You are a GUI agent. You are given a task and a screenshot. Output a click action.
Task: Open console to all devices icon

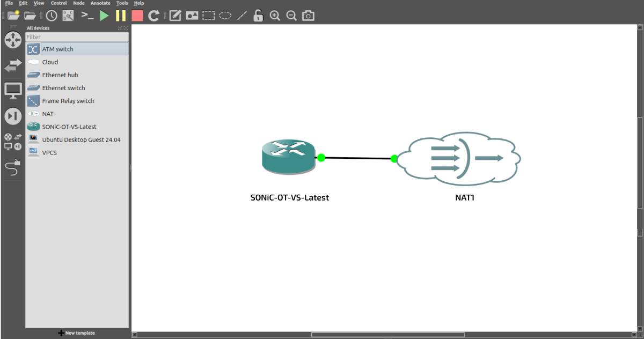87,16
